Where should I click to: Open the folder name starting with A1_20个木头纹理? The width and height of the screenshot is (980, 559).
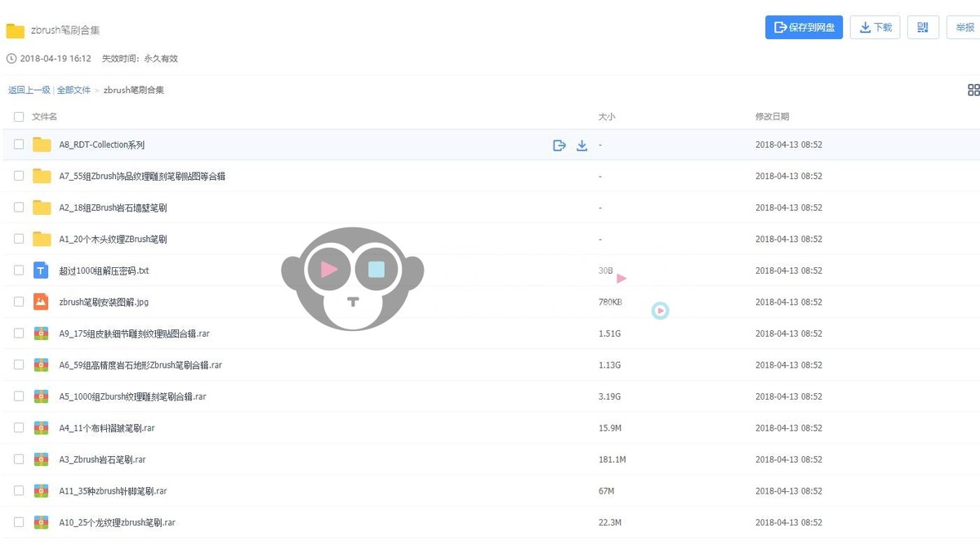(x=113, y=239)
